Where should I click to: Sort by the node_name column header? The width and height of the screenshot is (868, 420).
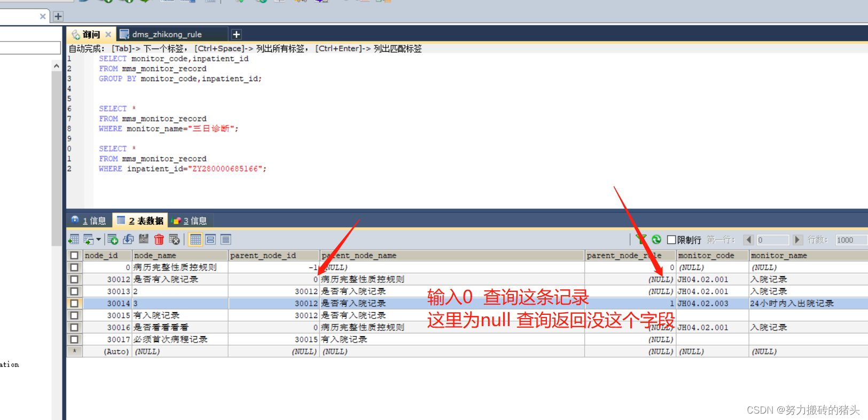[180, 256]
